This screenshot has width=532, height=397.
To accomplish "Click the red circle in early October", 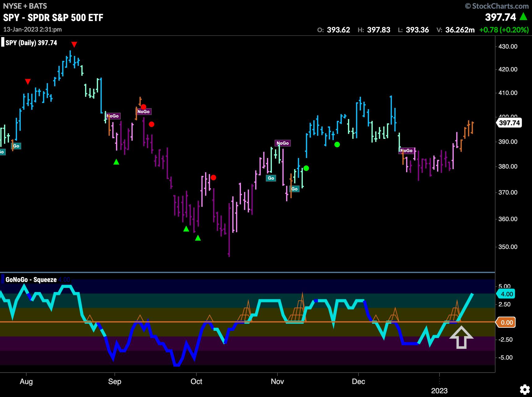I will [x=213, y=177].
